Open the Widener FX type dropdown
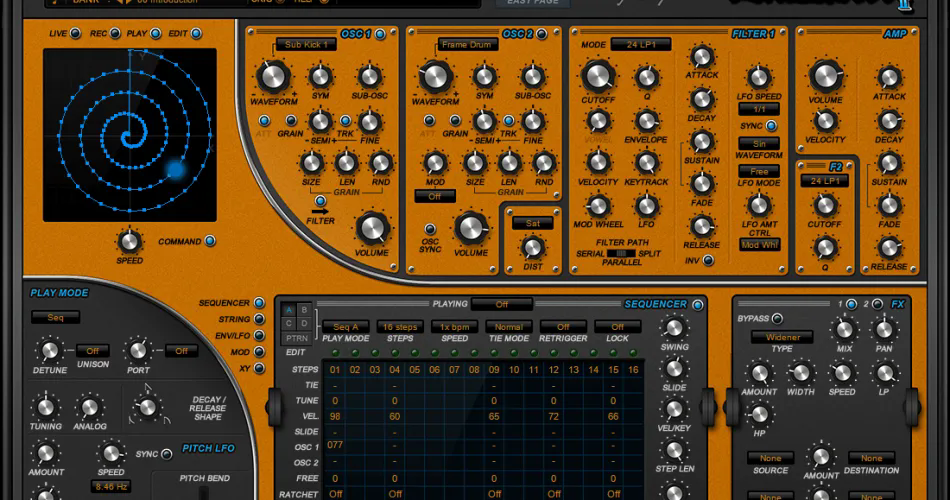This screenshot has width=950, height=500. click(783, 337)
